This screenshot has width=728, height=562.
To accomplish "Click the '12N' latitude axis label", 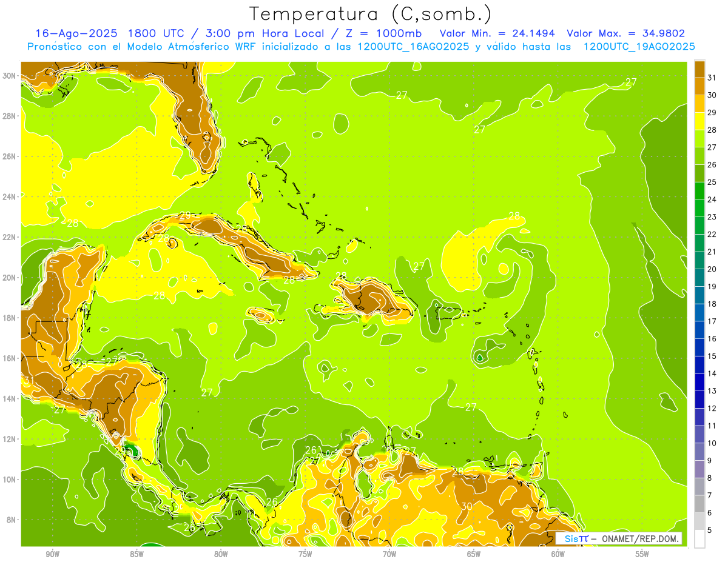I will pos(9,439).
